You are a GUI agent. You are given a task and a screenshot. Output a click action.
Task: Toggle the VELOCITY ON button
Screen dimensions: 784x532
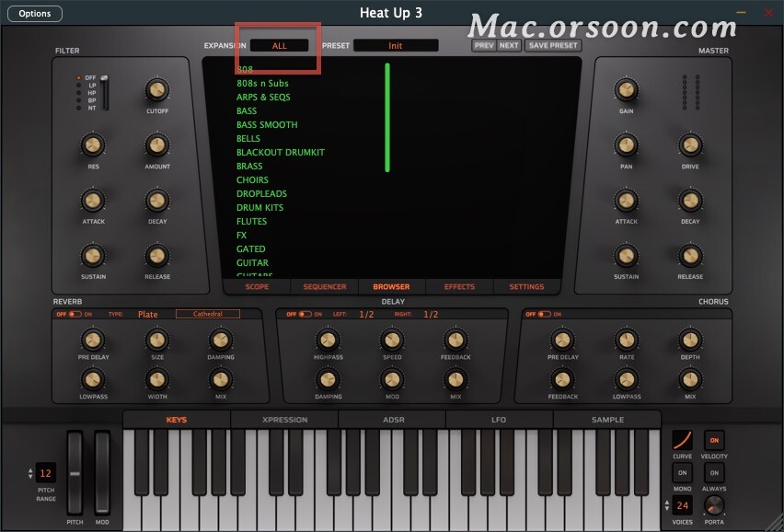(714, 441)
